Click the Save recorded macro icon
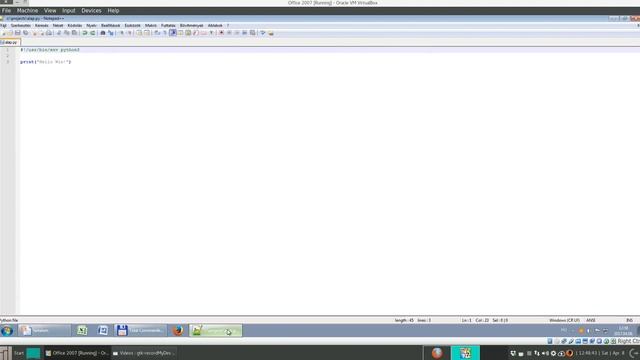This screenshot has height=360, width=640. pyautogui.click(x=253, y=33)
